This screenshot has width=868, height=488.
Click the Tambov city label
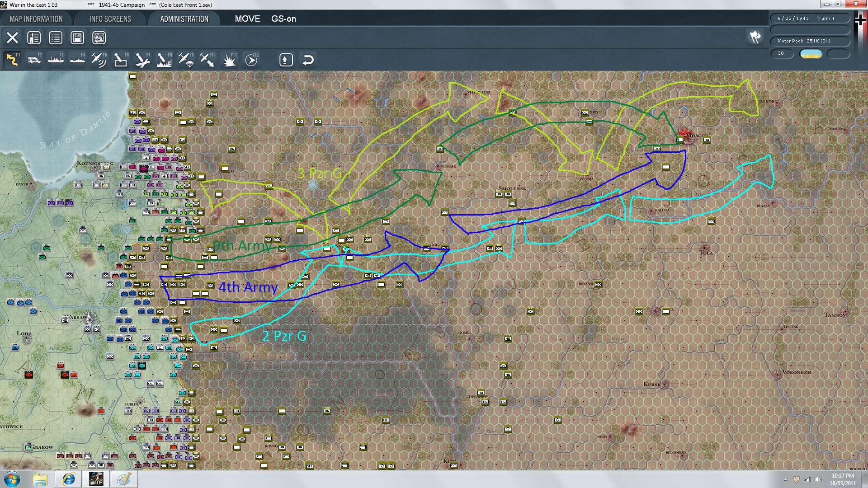point(834,315)
